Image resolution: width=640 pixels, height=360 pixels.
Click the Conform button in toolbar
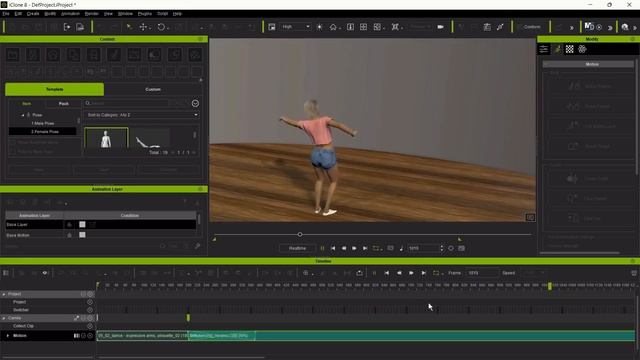(531, 27)
